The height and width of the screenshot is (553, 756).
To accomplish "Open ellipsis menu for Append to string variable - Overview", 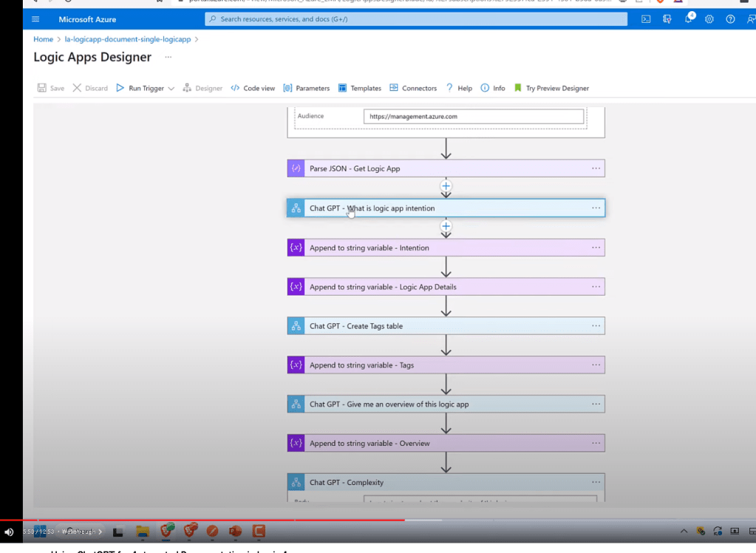I will pos(596,443).
